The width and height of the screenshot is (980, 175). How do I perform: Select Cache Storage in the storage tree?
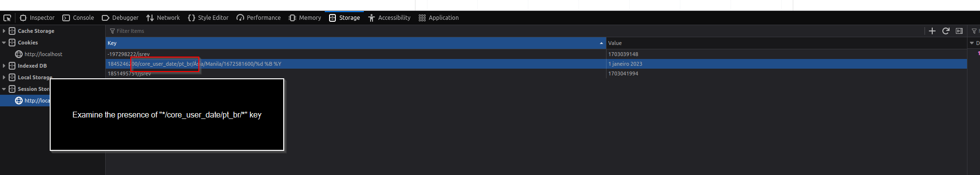tap(36, 31)
